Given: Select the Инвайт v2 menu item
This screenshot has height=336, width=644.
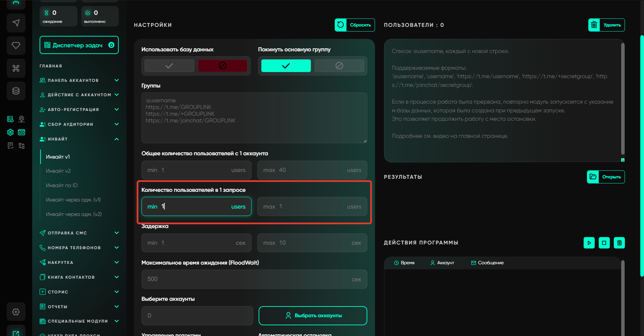Looking at the screenshot, I should (58, 171).
